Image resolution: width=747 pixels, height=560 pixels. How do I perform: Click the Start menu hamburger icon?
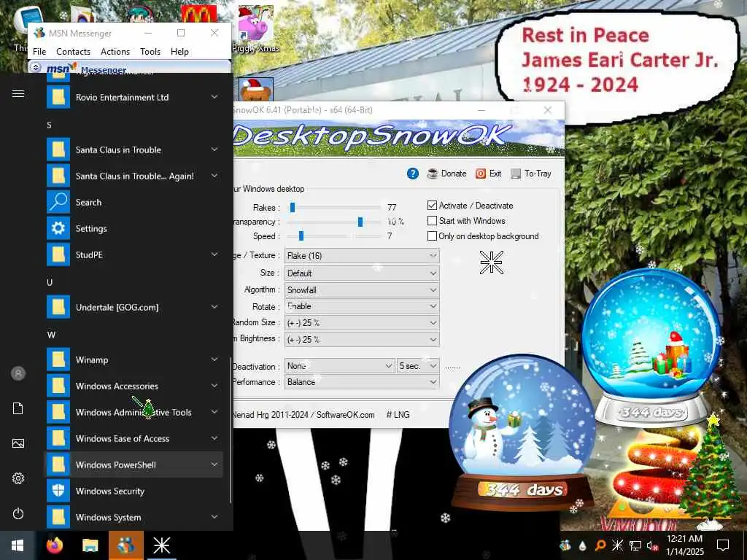coord(18,93)
